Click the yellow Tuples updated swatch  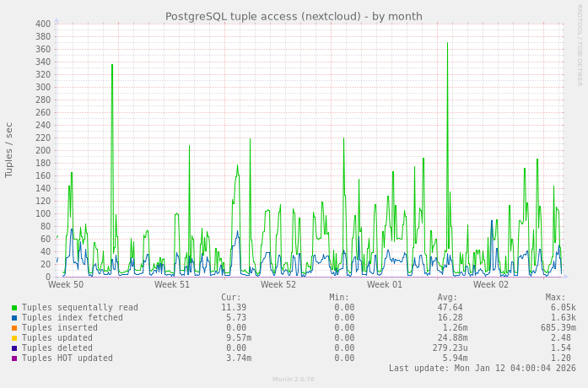(14, 338)
